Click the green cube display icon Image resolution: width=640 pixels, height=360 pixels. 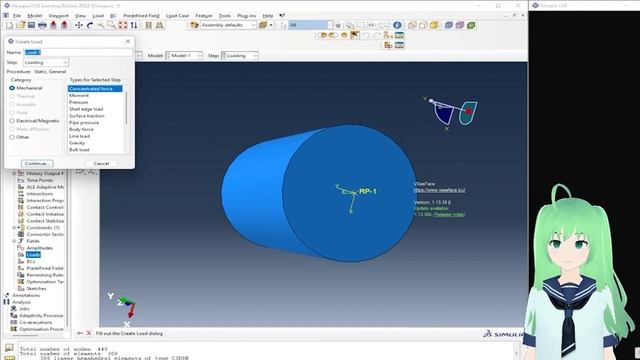pyautogui.click(x=471, y=25)
